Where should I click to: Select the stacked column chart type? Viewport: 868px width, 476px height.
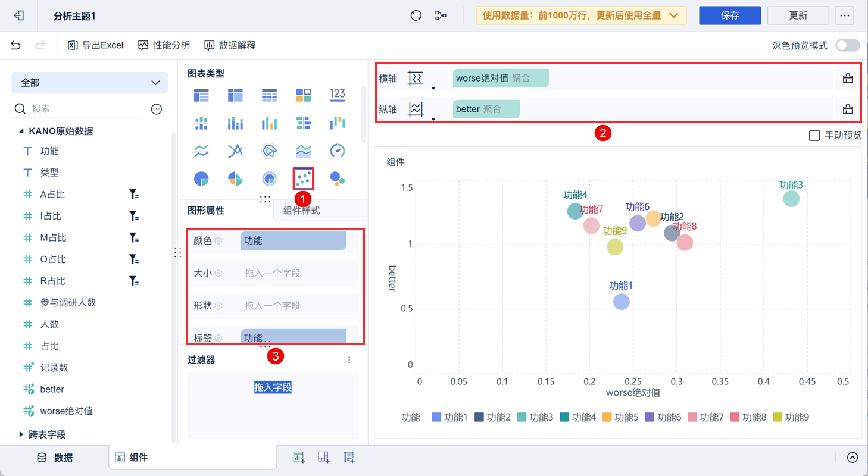click(x=235, y=123)
